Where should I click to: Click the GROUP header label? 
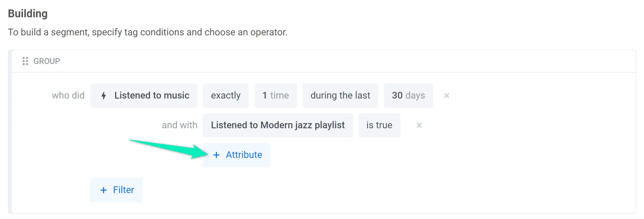coord(47,61)
